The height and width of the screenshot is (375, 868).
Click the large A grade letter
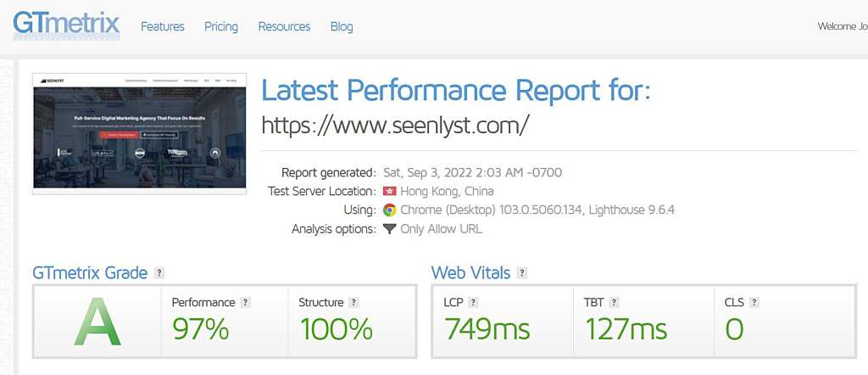pos(97,322)
